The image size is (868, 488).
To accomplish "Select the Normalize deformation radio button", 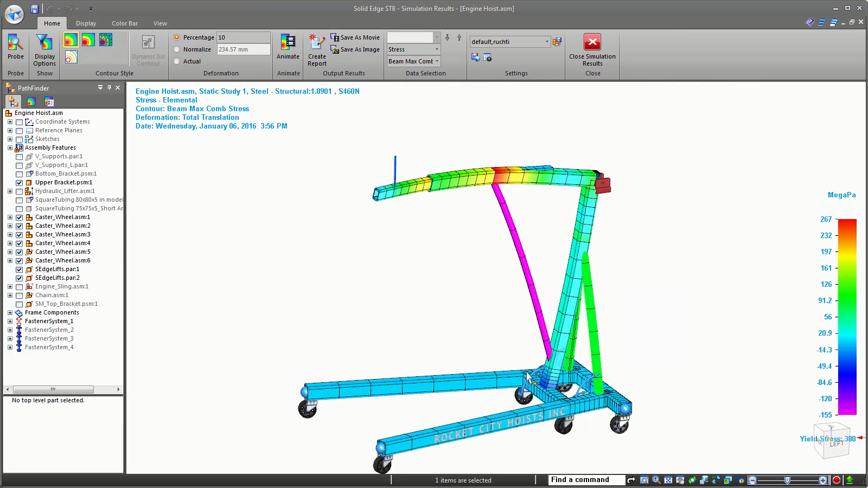I will [177, 49].
